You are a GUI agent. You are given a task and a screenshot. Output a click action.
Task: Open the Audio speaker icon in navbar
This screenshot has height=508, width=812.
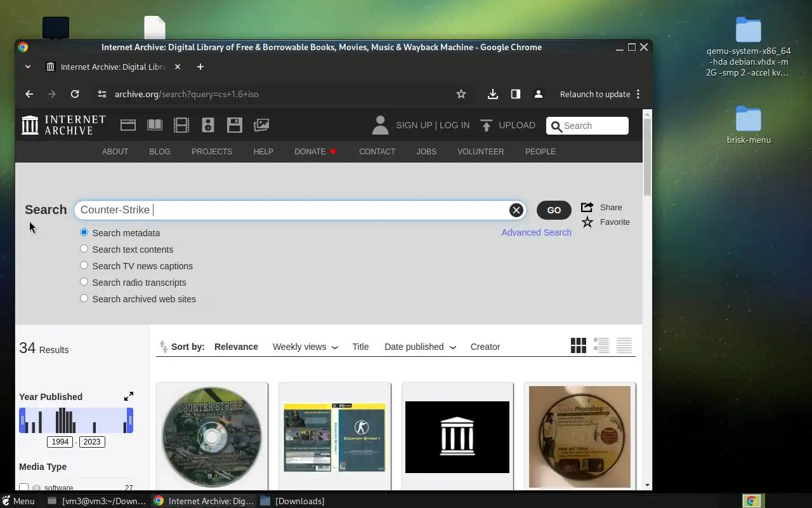coord(208,125)
